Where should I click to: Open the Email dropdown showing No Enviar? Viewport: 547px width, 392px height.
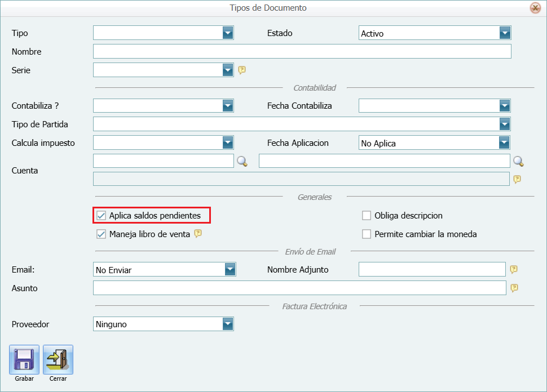[x=230, y=269]
